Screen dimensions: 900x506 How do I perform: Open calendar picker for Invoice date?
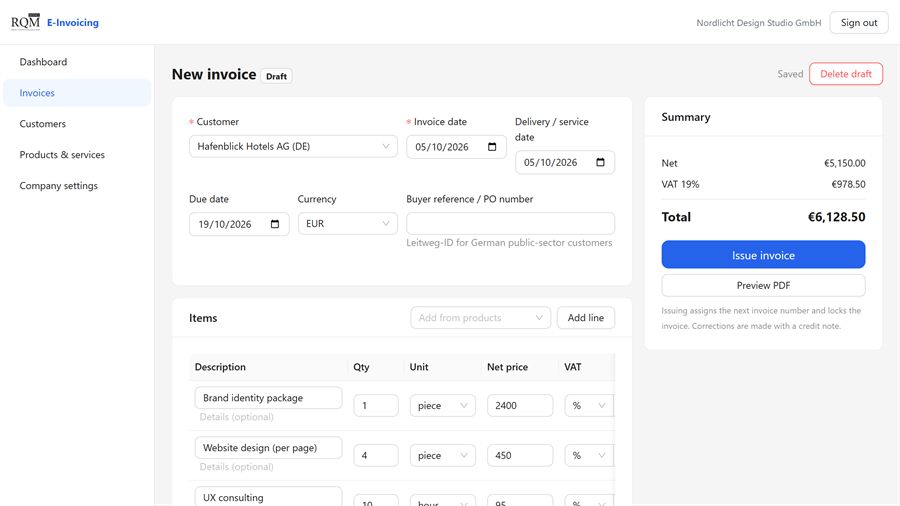tap(492, 147)
